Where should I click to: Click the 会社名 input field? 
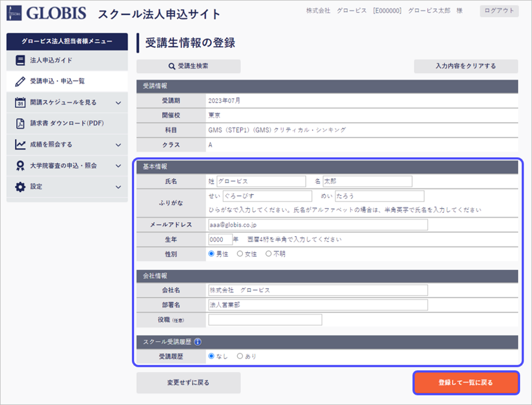(318, 291)
